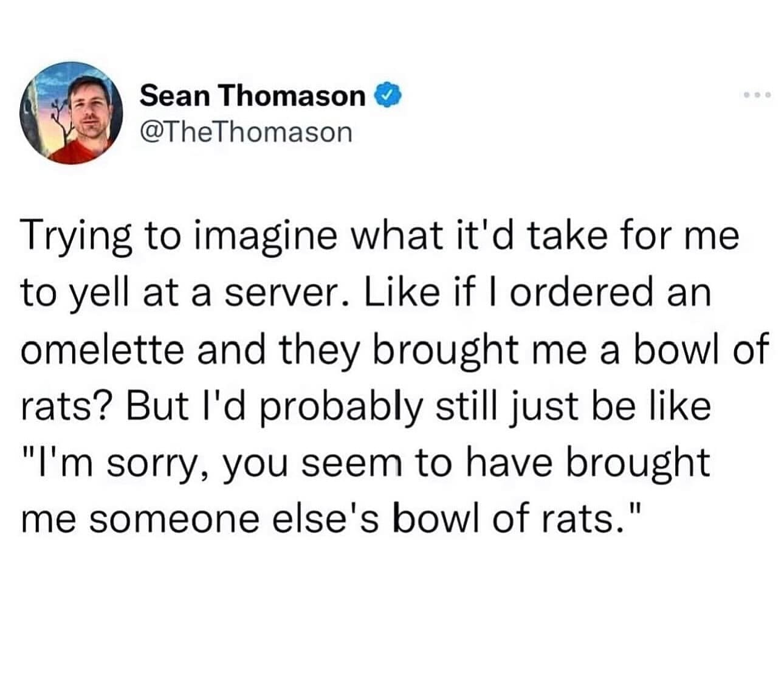Click the blue verified checkmark badge
This screenshot has width=784, height=676.
click(390, 95)
